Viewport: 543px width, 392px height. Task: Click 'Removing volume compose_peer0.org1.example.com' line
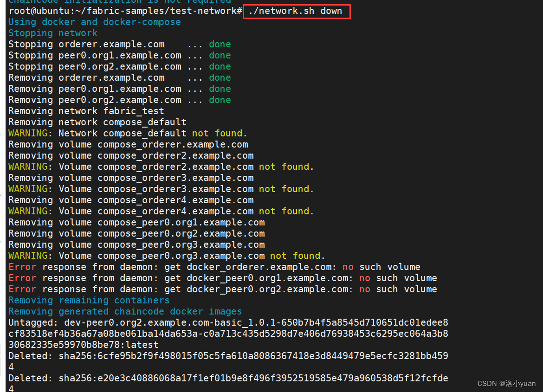[136, 222]
